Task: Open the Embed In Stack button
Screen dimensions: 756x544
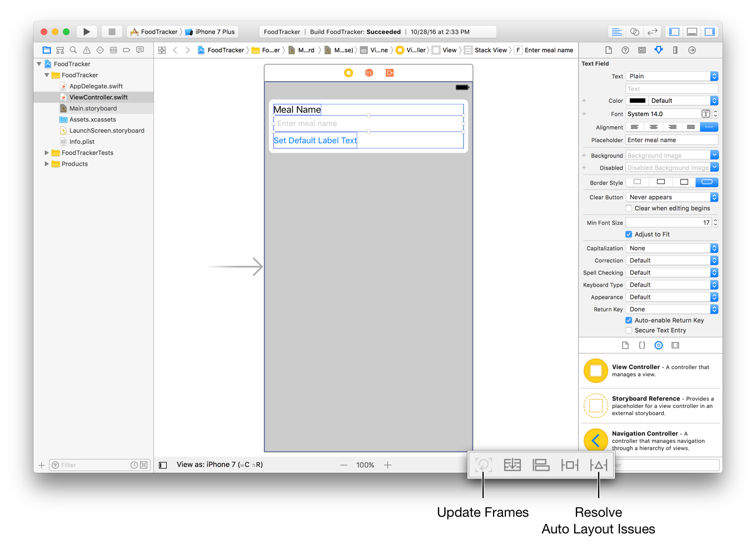Action: (513, 465)
